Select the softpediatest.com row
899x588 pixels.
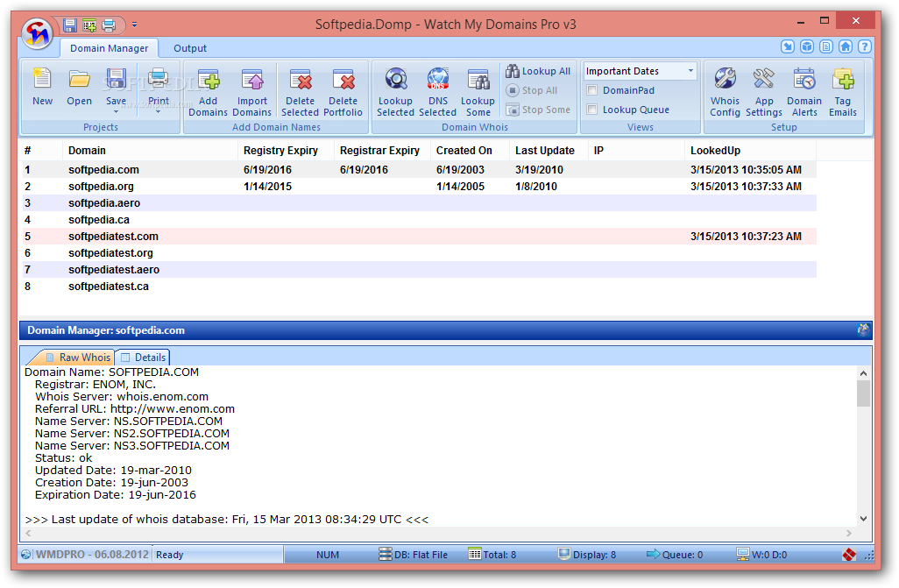click(420, 237)
